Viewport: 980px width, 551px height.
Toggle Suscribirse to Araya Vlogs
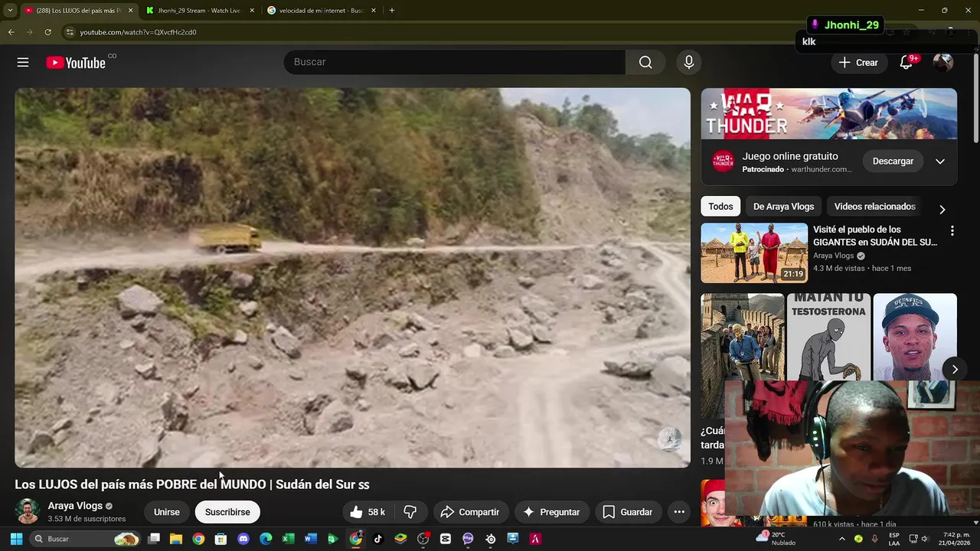point(227,512)
